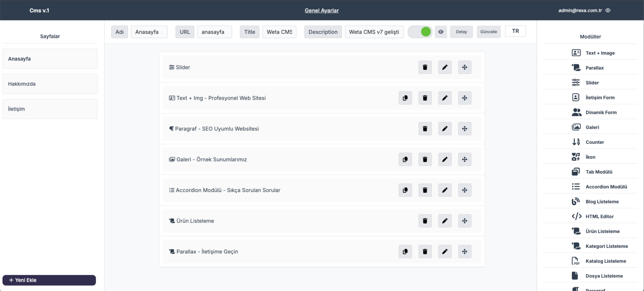
Task: Delete the Accordion Modülü row
Action: click(425, 190)
